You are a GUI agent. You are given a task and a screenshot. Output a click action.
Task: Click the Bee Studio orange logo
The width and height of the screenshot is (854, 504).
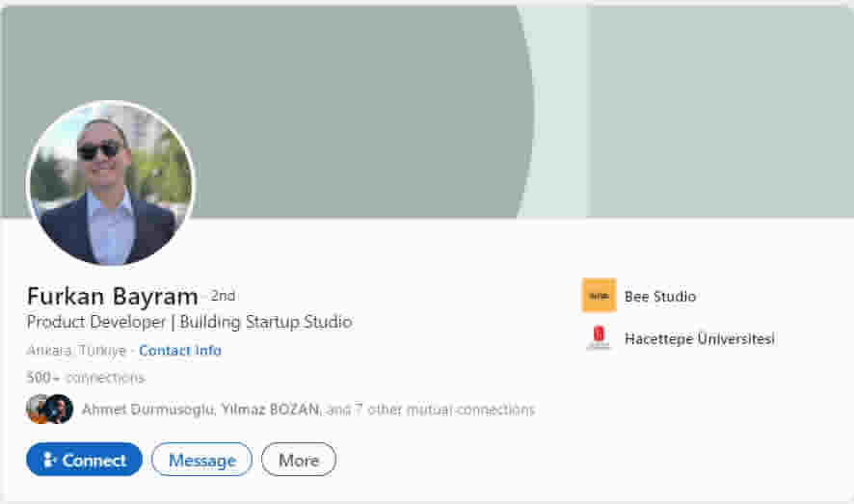click(x=599, y=296)
